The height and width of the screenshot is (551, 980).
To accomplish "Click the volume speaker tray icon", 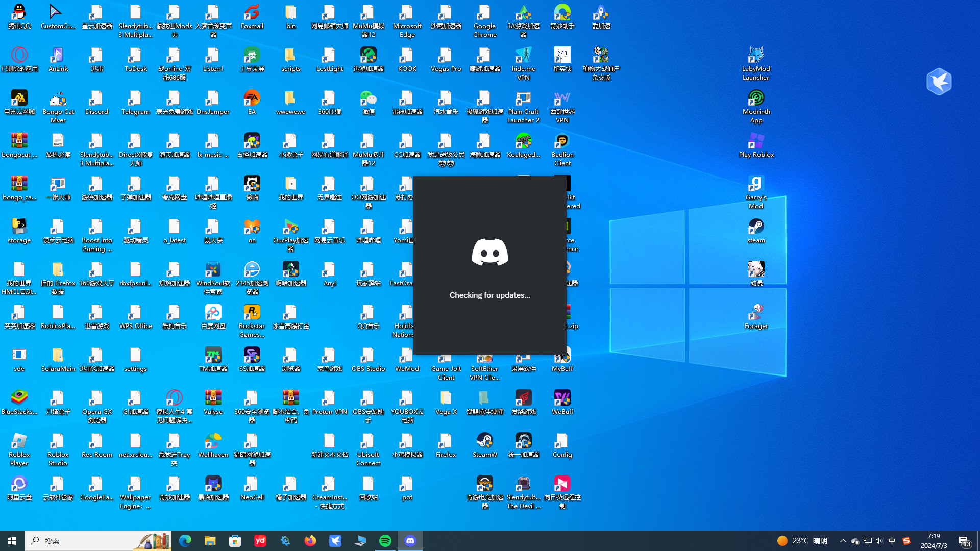I will (879, 541).
